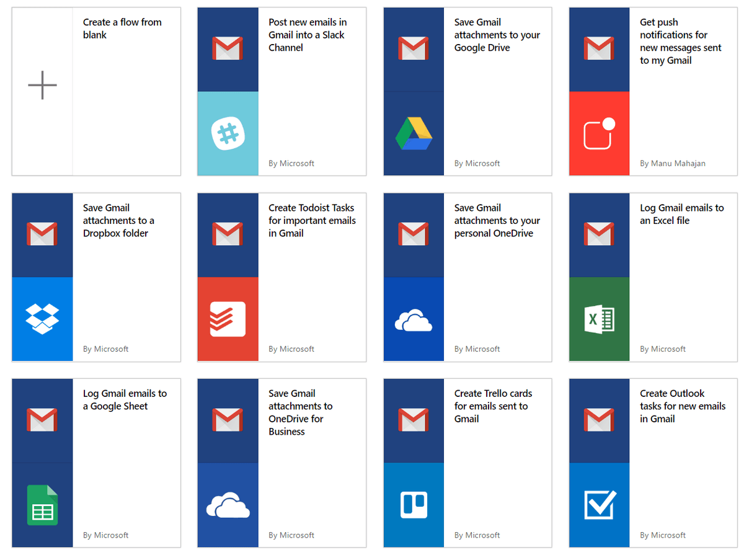Click the Outlook tasks checkmark icon
This screenshot has width=744, height=560.
(x=600, y=504)
